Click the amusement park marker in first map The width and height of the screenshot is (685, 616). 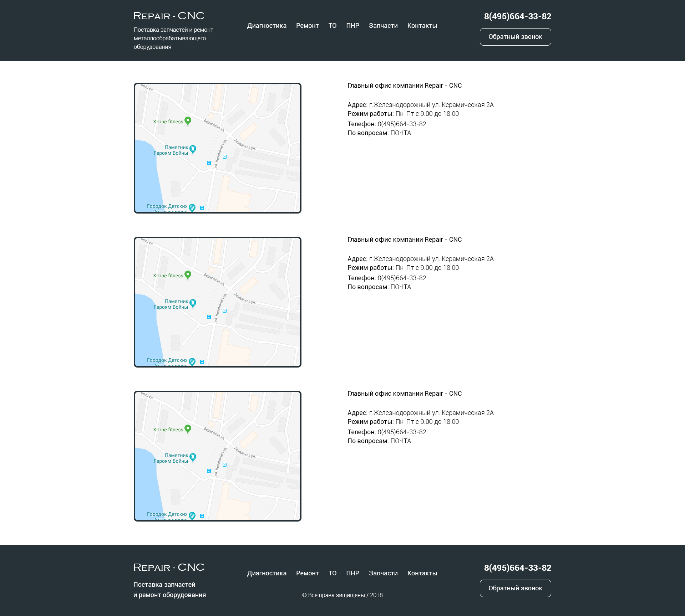pos(192,207)
